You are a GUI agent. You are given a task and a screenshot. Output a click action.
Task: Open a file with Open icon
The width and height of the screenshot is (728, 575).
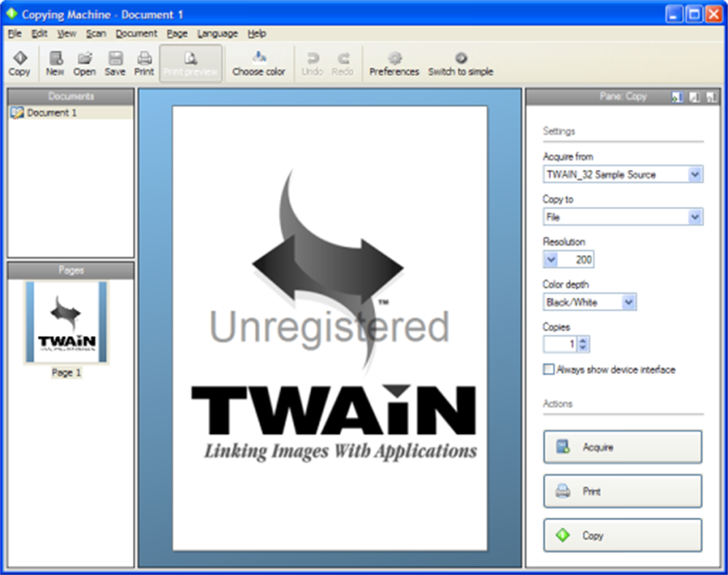(85, 64)
